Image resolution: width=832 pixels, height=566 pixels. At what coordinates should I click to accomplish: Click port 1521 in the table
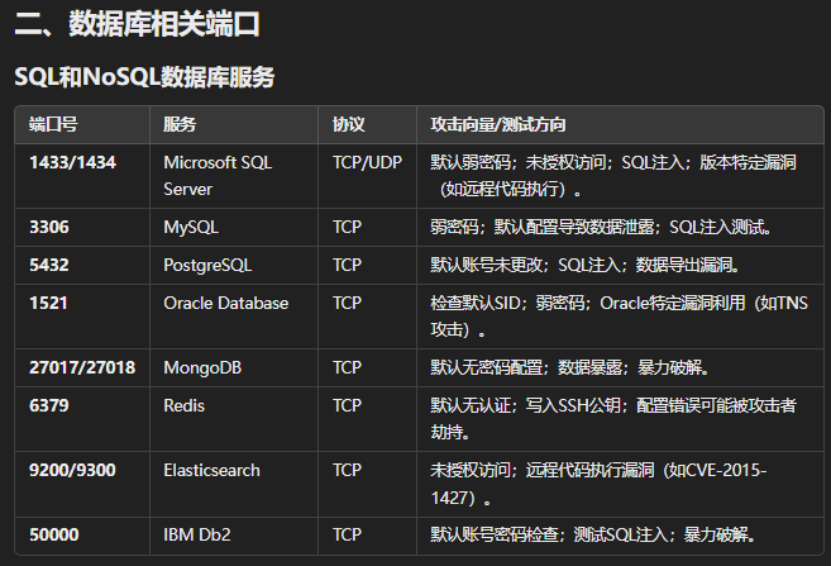[48, 303]
